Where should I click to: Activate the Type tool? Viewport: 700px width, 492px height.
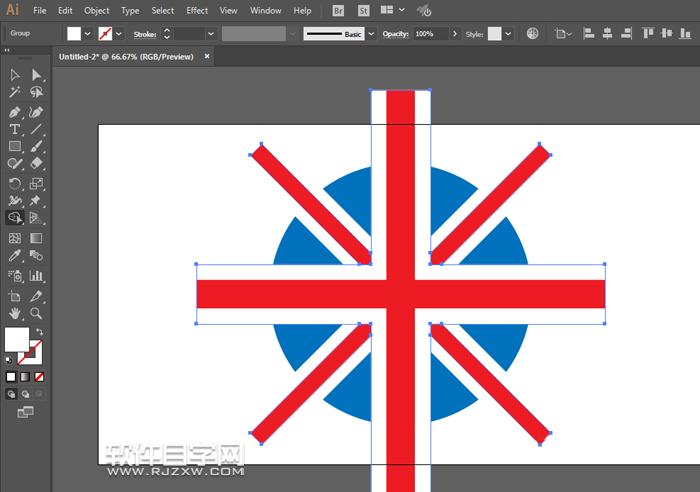15,129
